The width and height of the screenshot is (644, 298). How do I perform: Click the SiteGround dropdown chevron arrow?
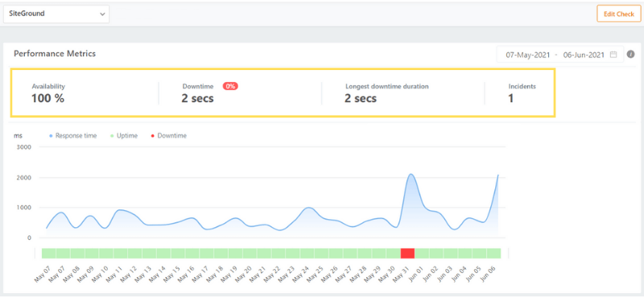pos(102,14)
